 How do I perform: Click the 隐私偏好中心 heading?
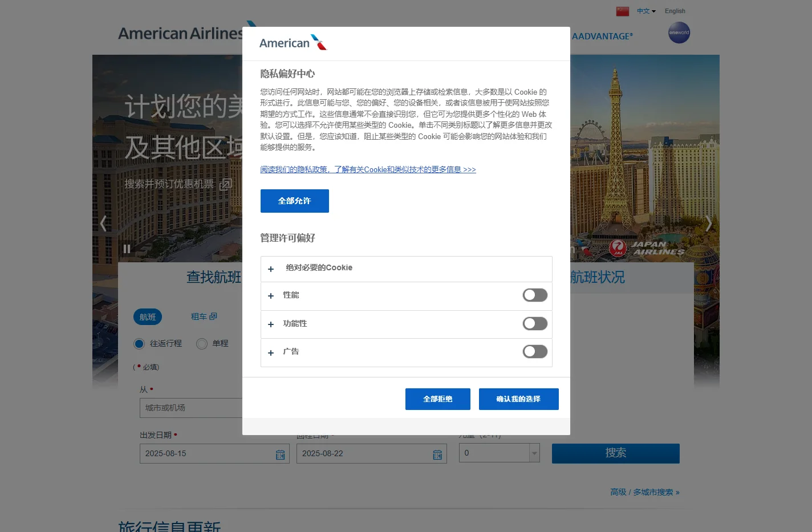tap(287, 74)
